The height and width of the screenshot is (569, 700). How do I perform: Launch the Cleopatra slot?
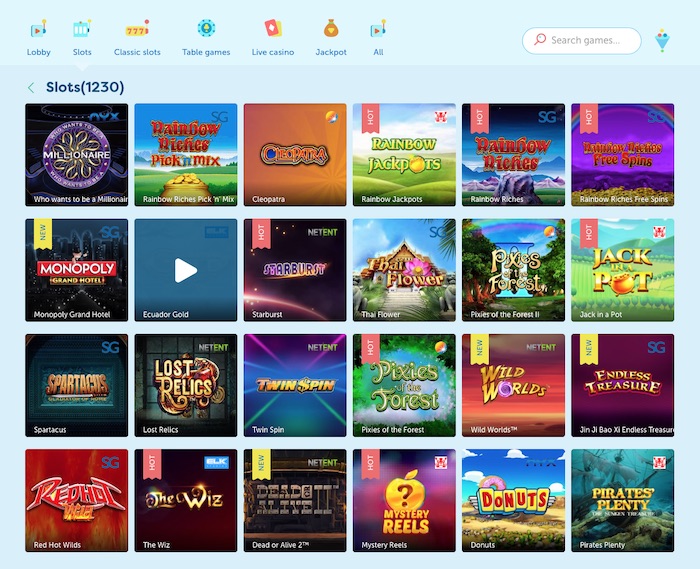295,155
